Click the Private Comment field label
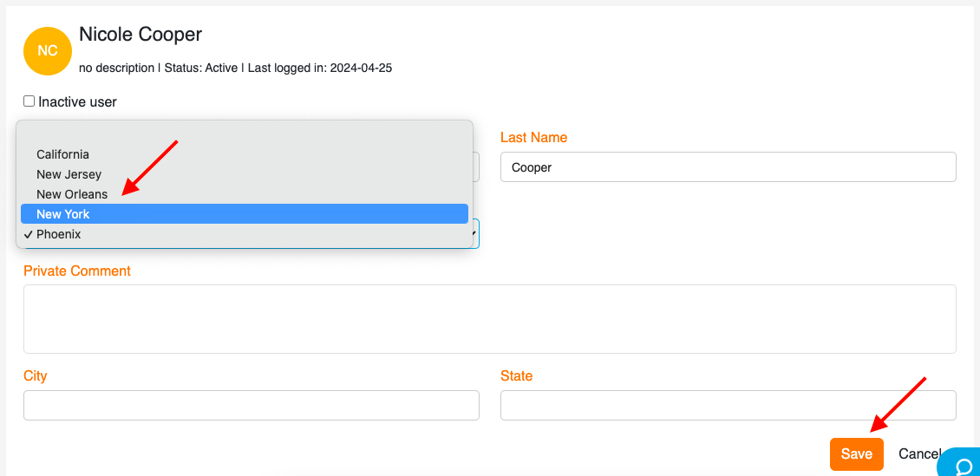Image resolution: width=980 pixels, height=476 pixels. [x=77, y=271]
